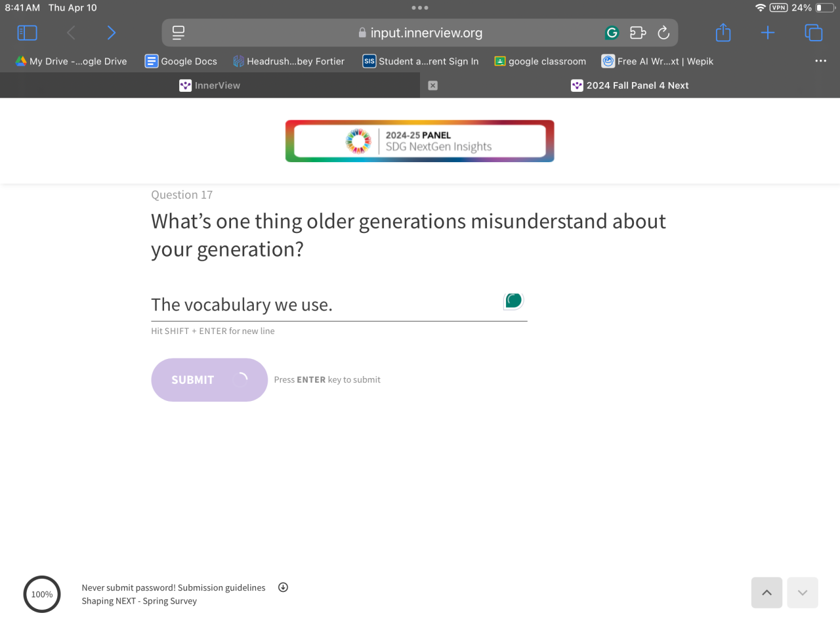Screen dimensions: 840x630
Task: Click the green Grammarly bubble in answer field
Action: tap(514, 301)
